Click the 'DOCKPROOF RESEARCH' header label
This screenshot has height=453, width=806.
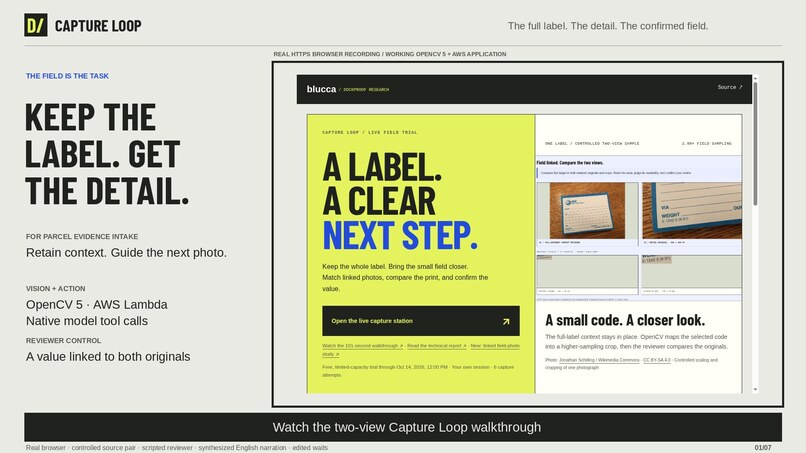(366, 89)
